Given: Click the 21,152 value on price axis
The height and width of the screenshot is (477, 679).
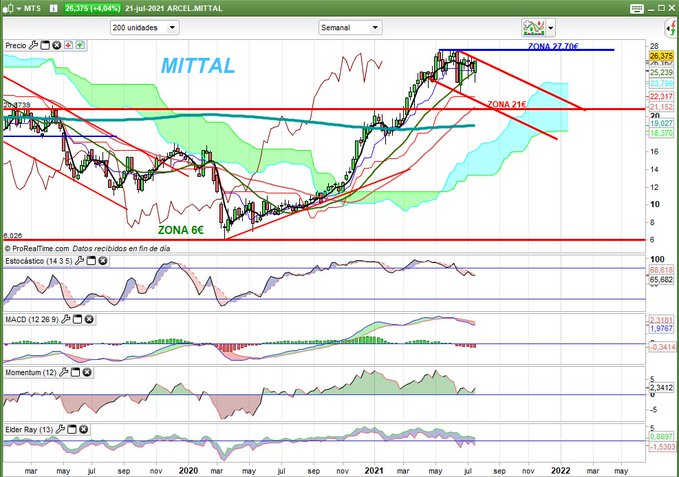Looking at the screenshot, I should (661, 106).
